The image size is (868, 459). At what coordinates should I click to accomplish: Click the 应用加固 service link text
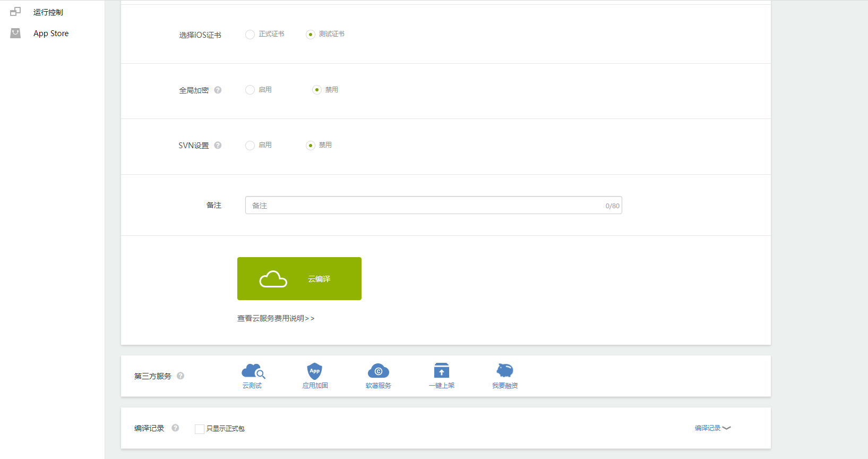click(315, 386)
